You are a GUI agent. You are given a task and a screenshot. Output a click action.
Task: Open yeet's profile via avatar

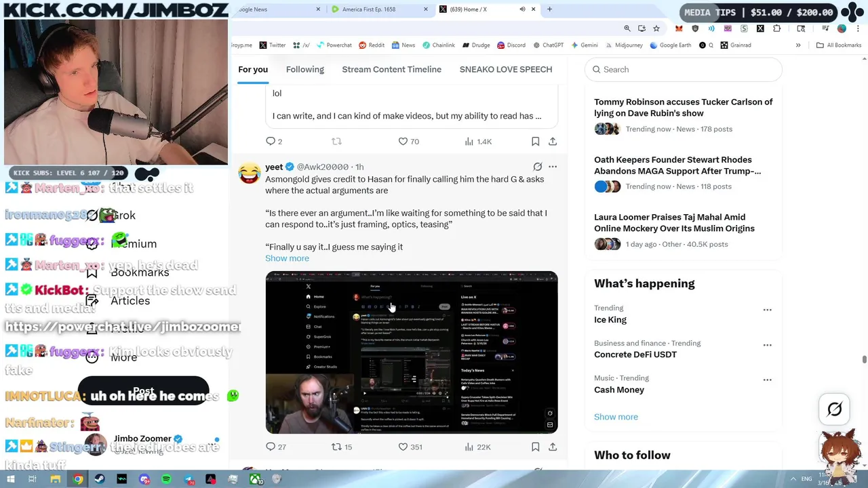pyautogui.click(x=249, y=173)
